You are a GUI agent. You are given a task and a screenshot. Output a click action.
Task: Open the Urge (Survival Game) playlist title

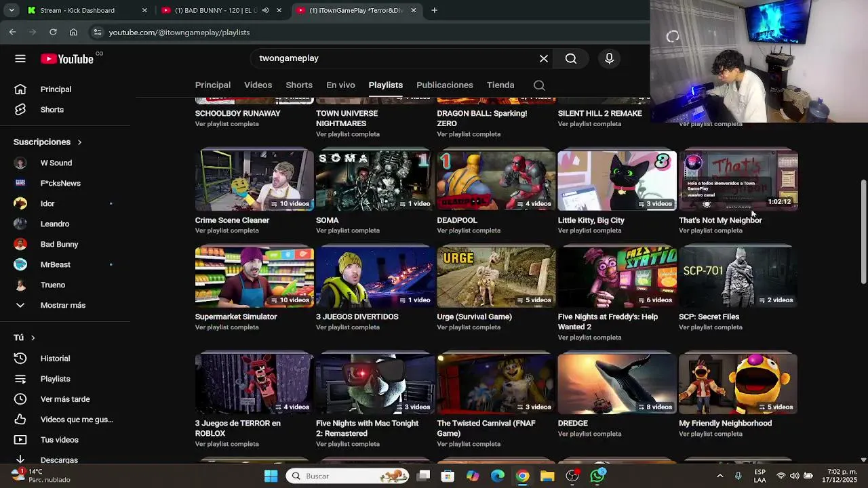(x=475, y=317)
